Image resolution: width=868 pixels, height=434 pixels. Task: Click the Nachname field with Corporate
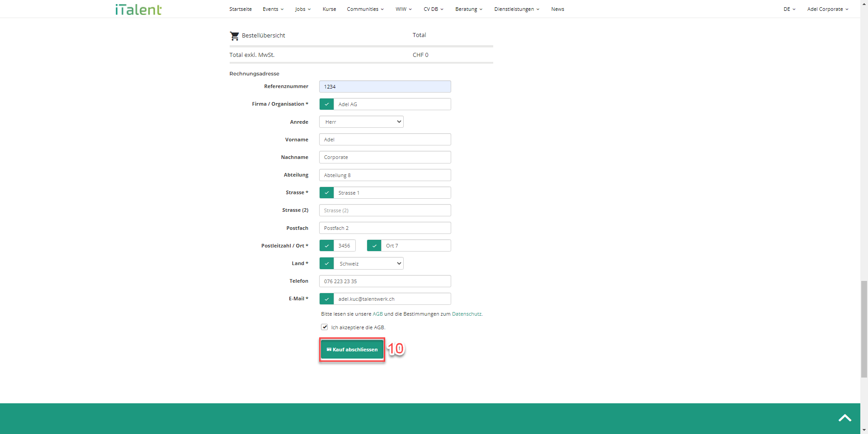[385, 157]
